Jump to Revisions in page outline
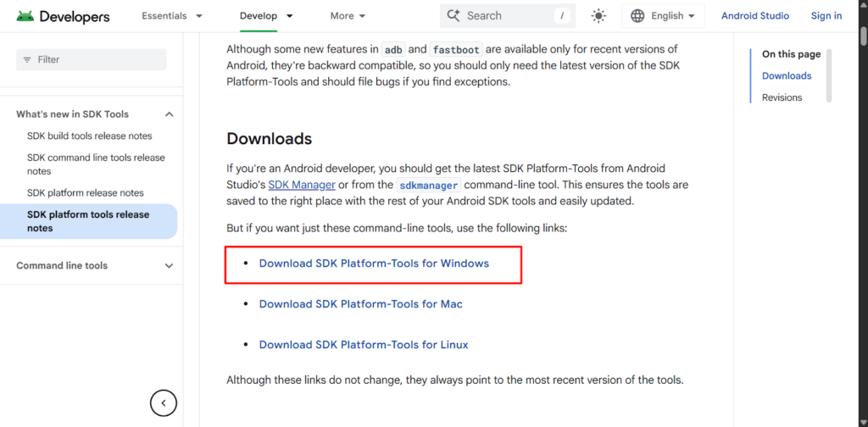The width and height of the screenshot is (868, 427). click(x=782, y=97)
